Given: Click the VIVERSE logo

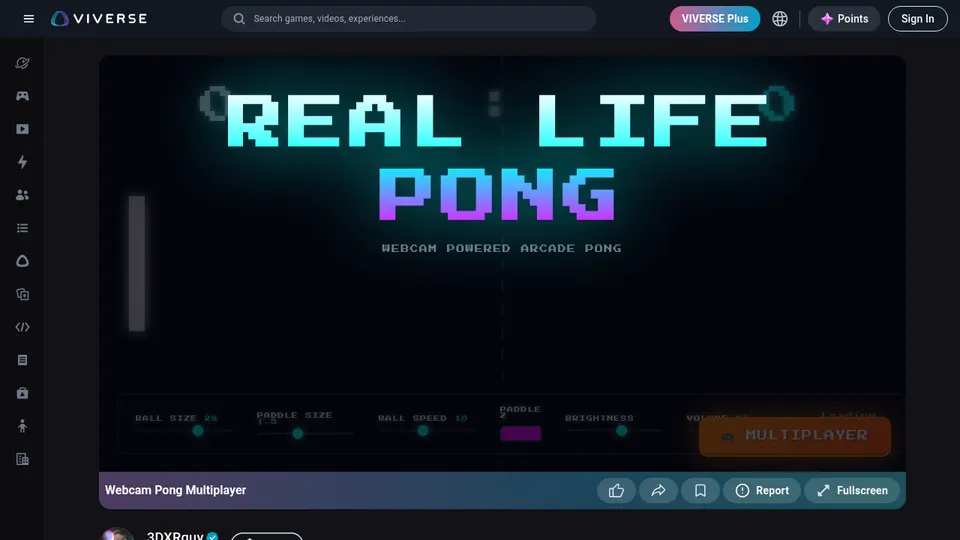Looking at the screenshot, I should pyautogui.click(x=99, y=18).
